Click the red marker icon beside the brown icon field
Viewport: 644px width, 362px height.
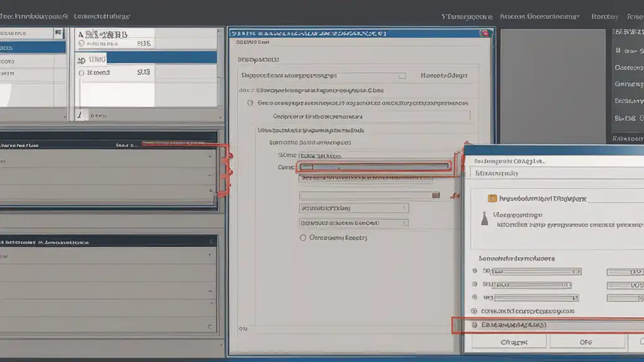(x=453, y=196)
